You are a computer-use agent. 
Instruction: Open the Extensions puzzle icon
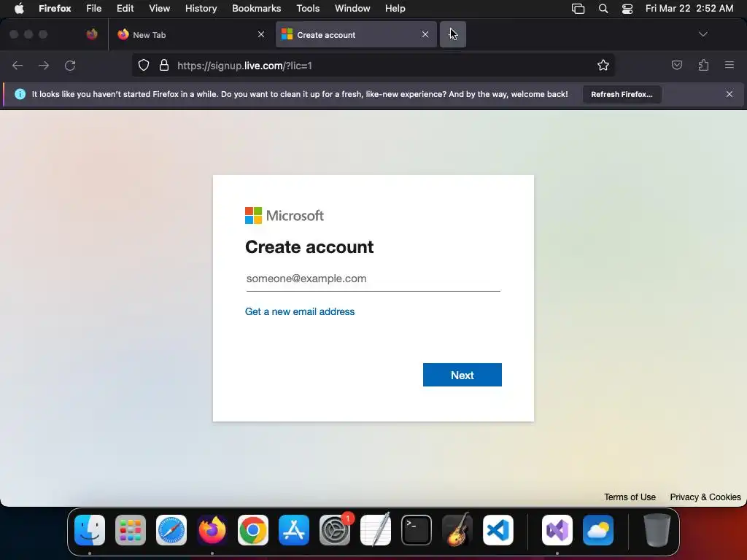(703, 65)
